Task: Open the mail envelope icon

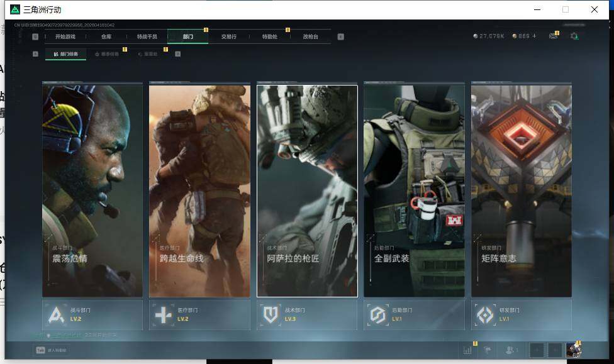Action: pyautogui.click(x=554, y=36)
